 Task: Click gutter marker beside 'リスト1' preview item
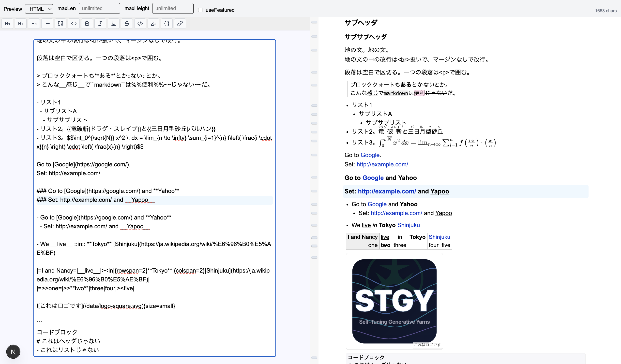click(x=314, y=106)
